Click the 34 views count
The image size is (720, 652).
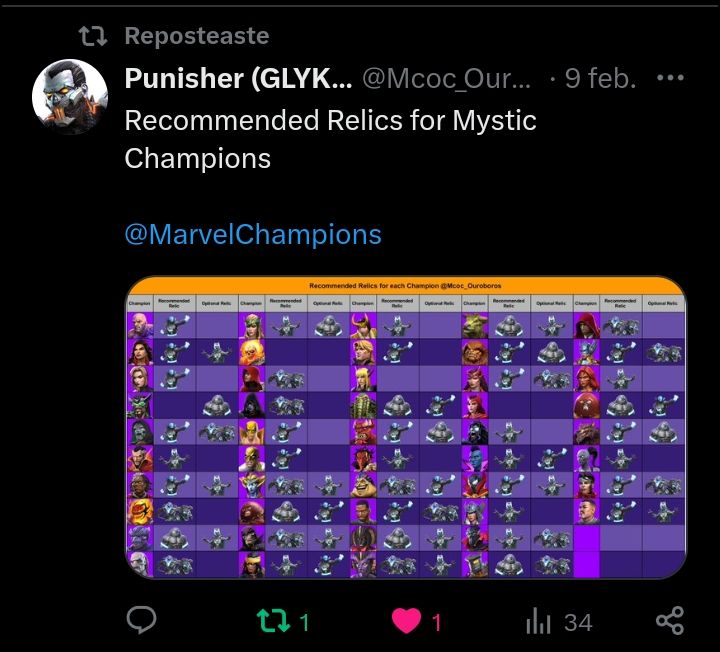(578, 623)
